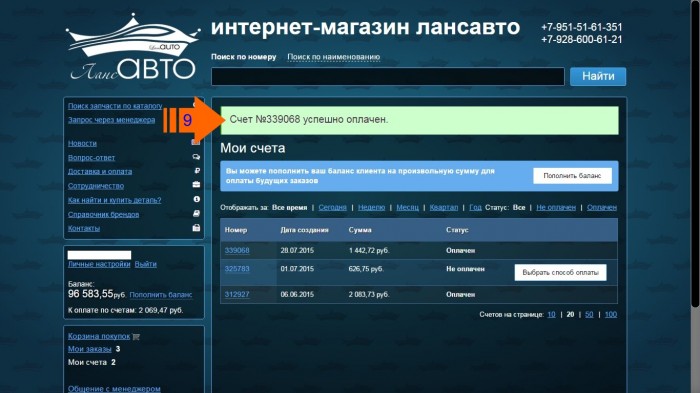Image resolution: width=700 pixels, height=393 pixels.
Task: Open the Вопрос-ответ menu link
Action: tap(92, 157)
